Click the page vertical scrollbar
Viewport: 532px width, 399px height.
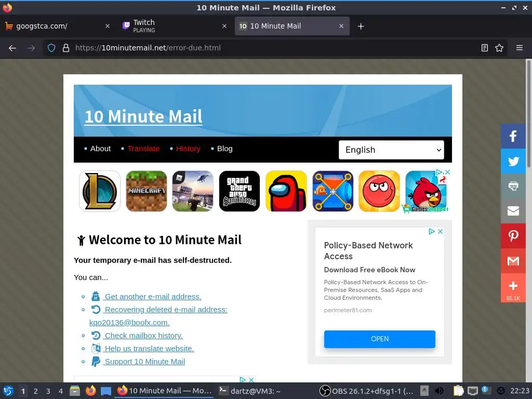[528, 114]
